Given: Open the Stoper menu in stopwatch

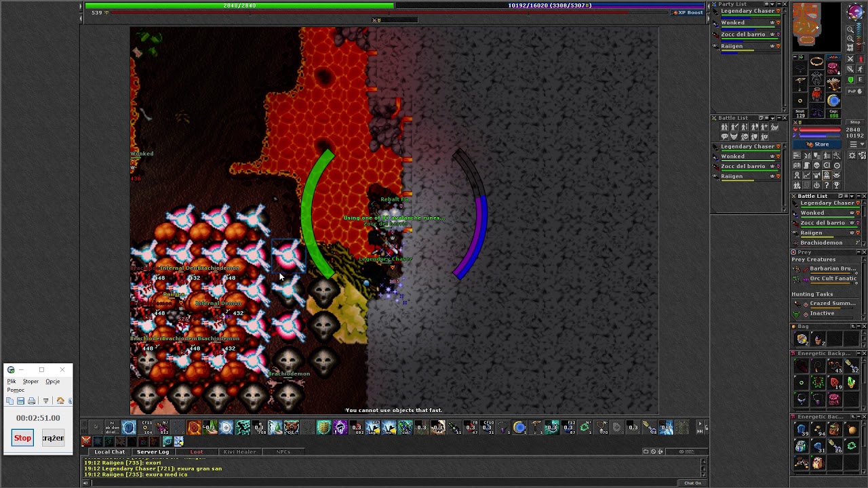Looking at the screenshot, I should click(31, 382).
